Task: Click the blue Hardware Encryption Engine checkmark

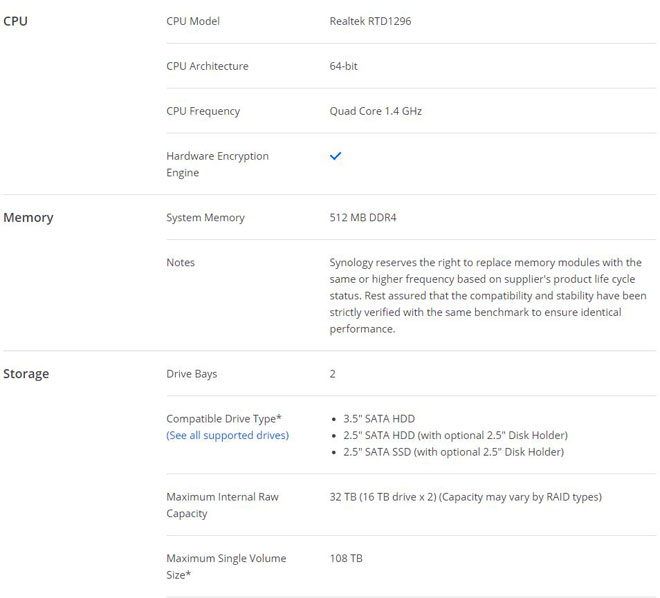Action: (x=335, y=156)
